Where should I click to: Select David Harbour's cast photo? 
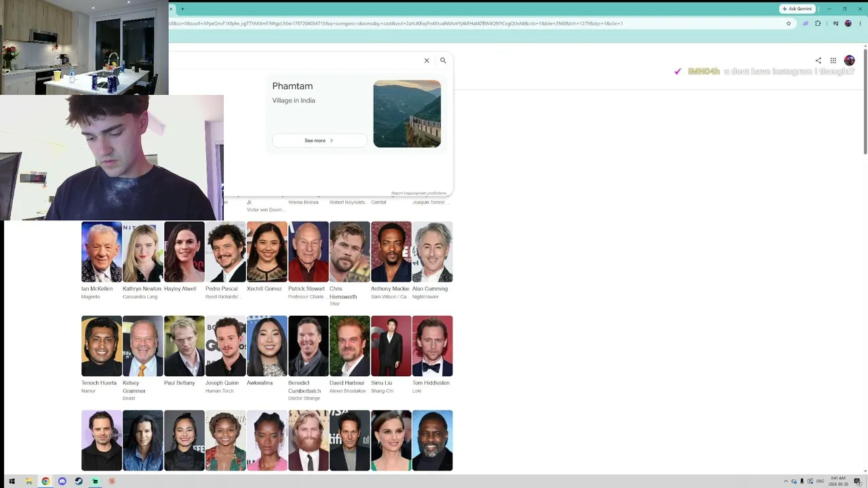(x=350, y=346)
